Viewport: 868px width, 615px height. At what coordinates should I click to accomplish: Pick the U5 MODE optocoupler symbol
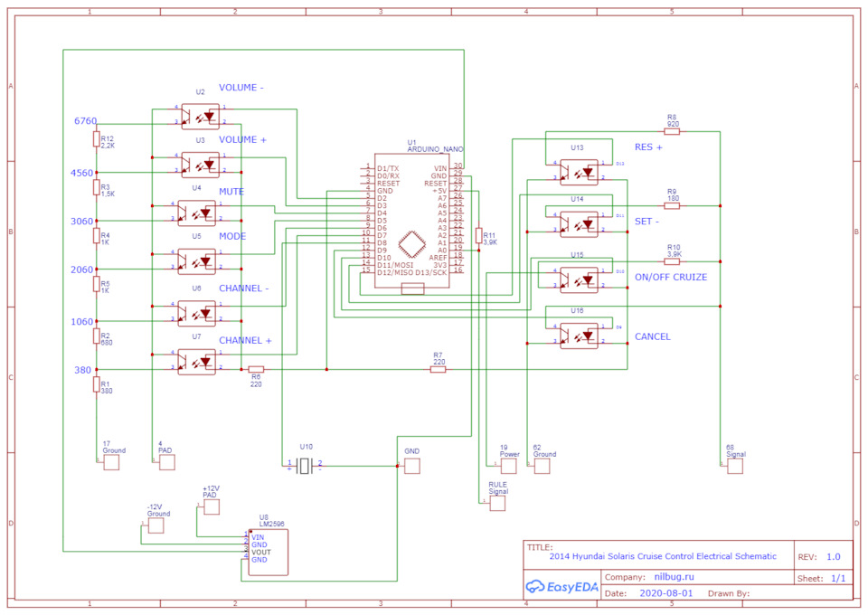point(196,261)
